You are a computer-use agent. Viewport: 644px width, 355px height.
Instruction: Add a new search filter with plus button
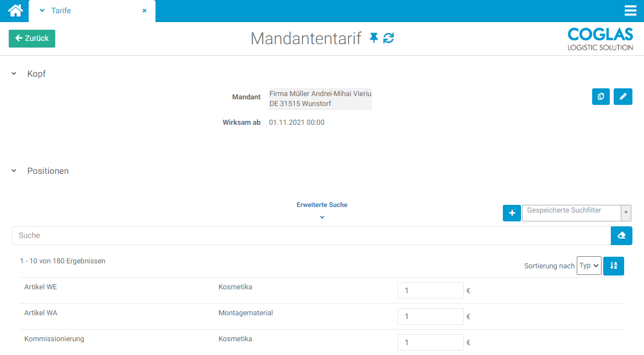[x=512, y=213]
